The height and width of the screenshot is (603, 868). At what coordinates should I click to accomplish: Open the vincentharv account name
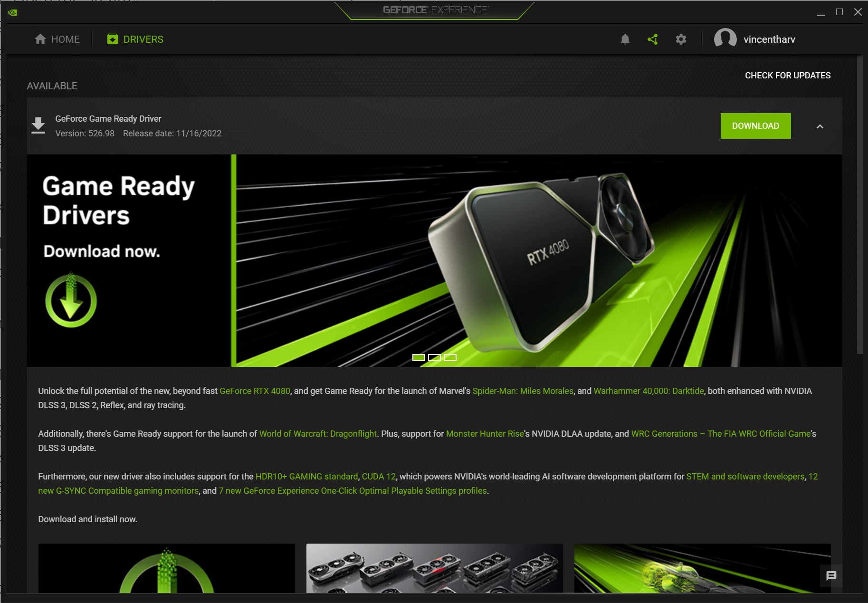click(769, 39)
